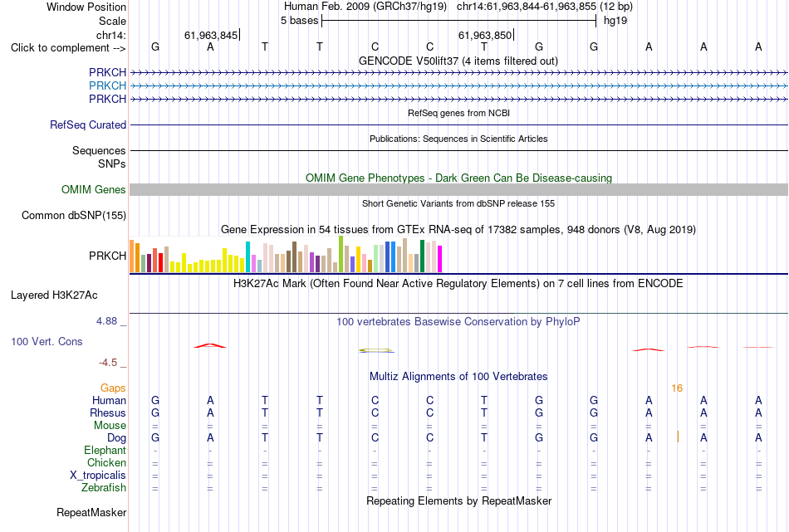Select the SNPs track label
The image size is (789, 532).
[x=112, y=164]
